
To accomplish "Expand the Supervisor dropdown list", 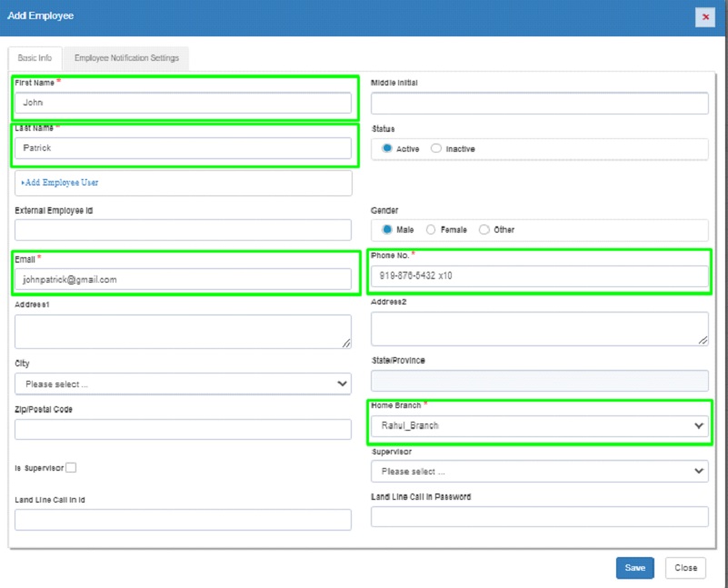I will coord(539,472).
